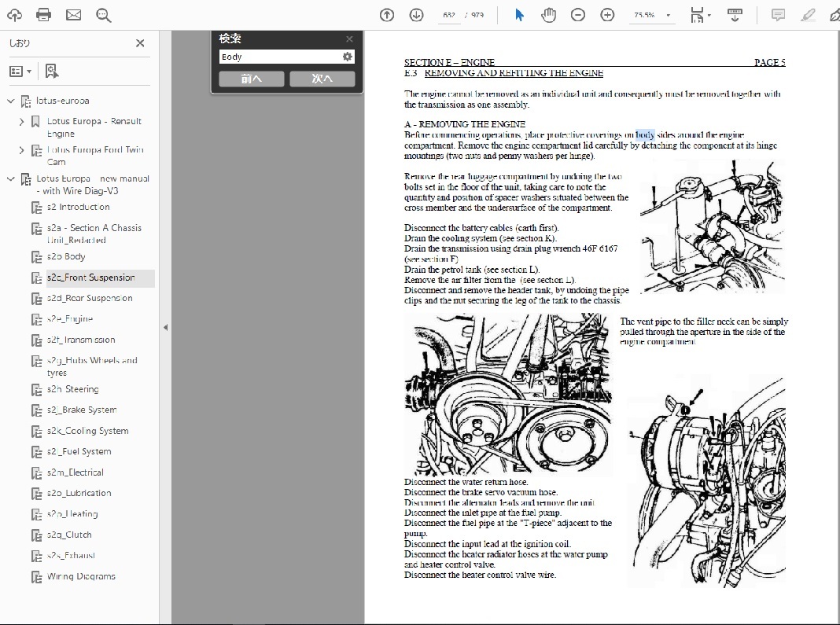Image resolution: width=840 pixels, height=625 pixels.
Task: Jump to s2d_Rear Suspension bookmark
Action: pyautogui.click(x=90, y=298)
